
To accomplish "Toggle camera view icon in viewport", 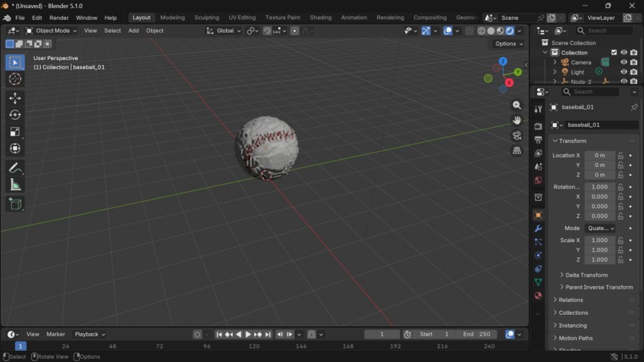I will pyautogui.click(x=517, y=136).
